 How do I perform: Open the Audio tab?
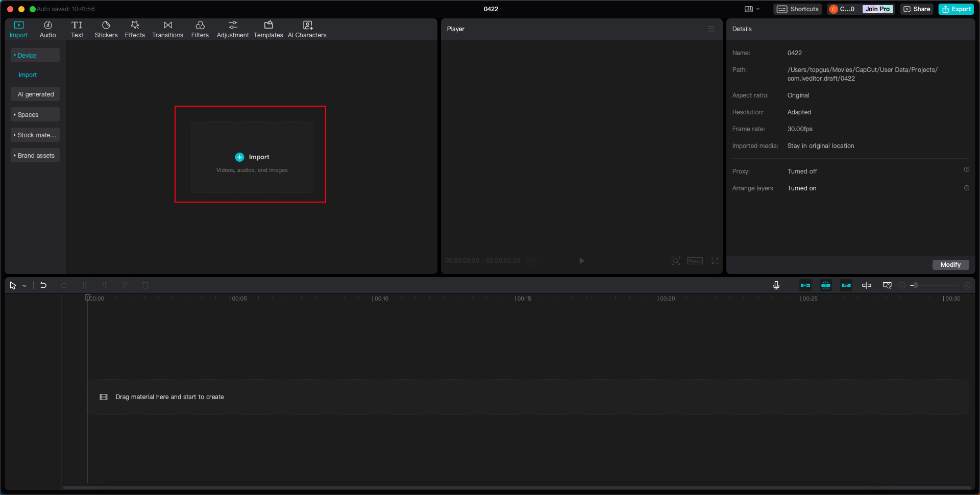point(47,29)
